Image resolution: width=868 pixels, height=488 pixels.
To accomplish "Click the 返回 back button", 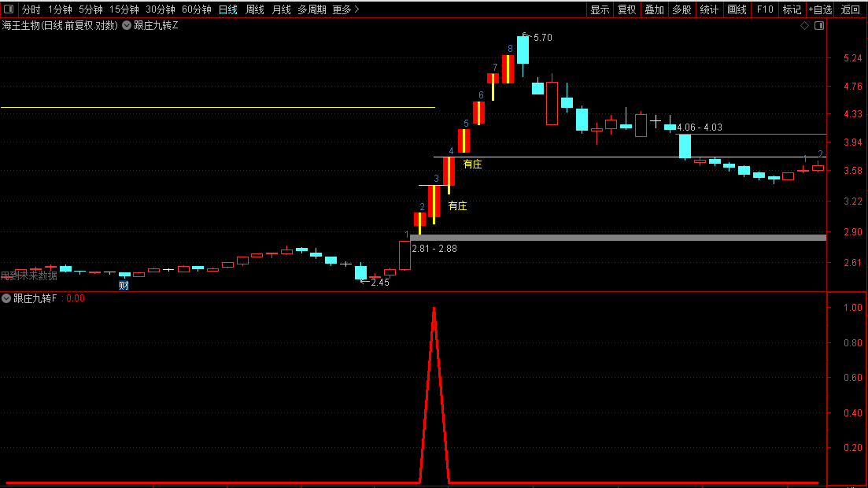I will click(x=850, y=9).
